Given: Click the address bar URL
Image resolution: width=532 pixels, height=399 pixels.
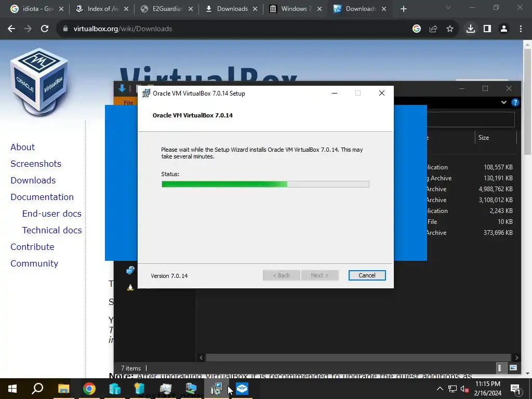Looking at the screenshot, I should pyautogui.click(x=123, y=29).
